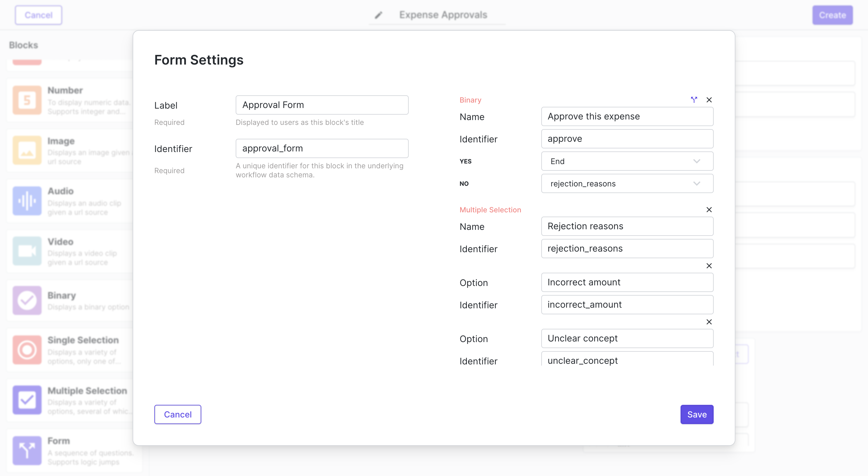Remove the Binary question with its X icon
Screen dimensions: 868x476
(x=709, y=100)
